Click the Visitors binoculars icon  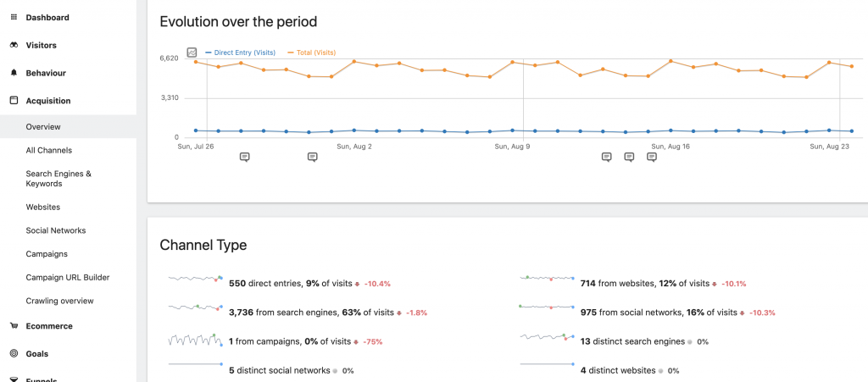point(14,46)
